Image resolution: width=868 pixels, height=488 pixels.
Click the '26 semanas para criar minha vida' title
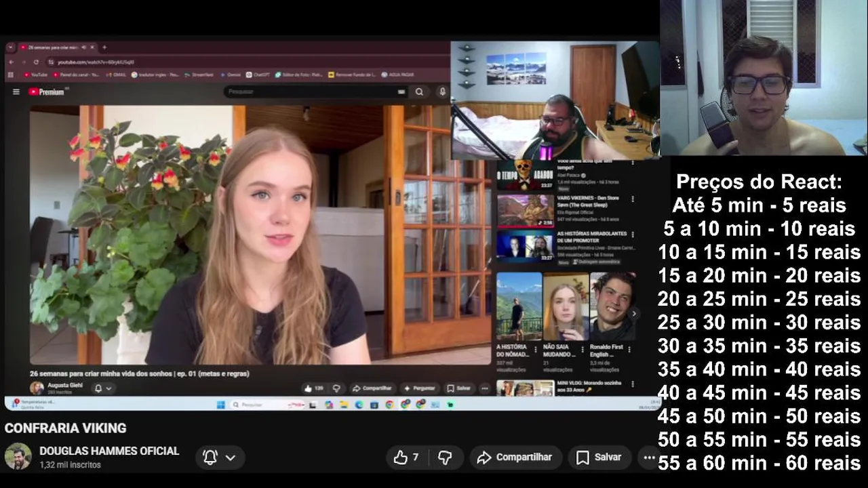140,373
